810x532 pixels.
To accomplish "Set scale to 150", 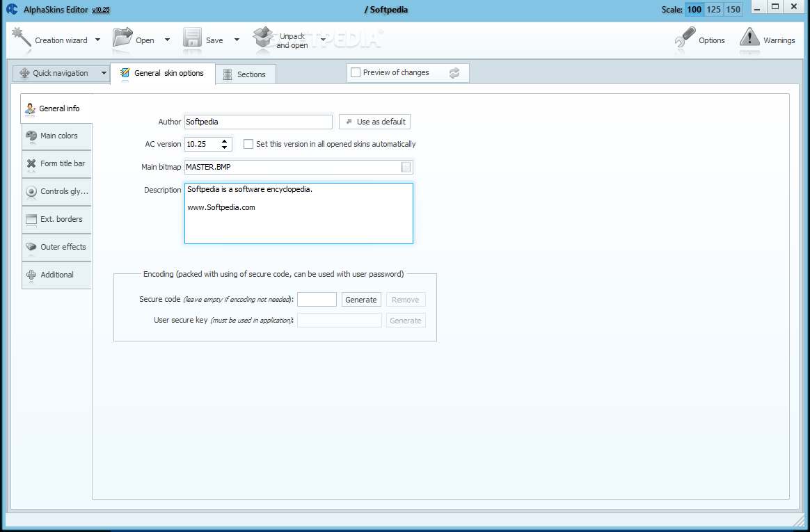I will click(x=733, y=9).
